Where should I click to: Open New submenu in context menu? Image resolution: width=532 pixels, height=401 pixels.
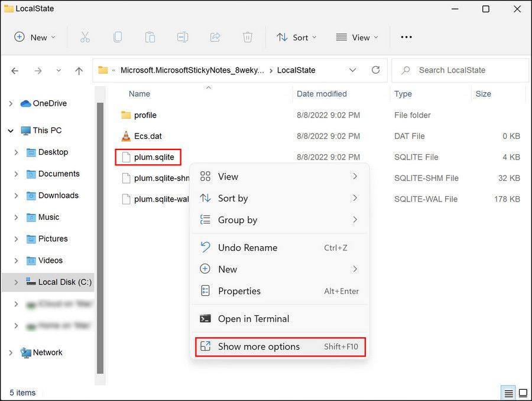(280, 269)
